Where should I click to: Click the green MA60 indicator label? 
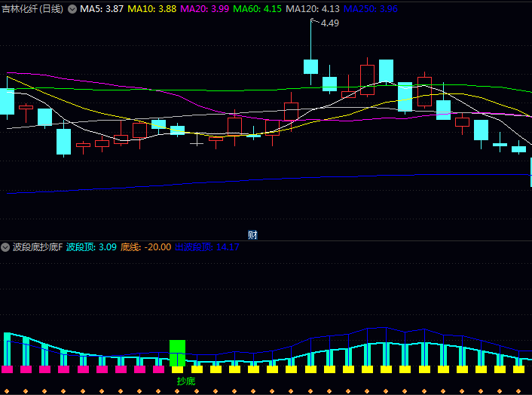(257, 9)
